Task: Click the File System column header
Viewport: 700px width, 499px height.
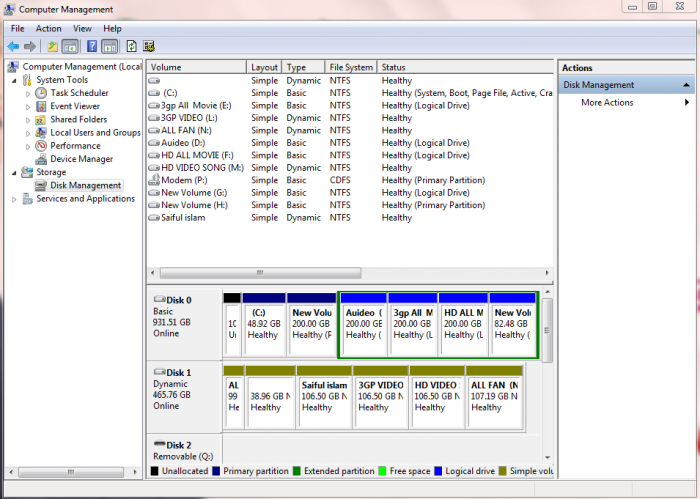Action: (x=351, y=67)
